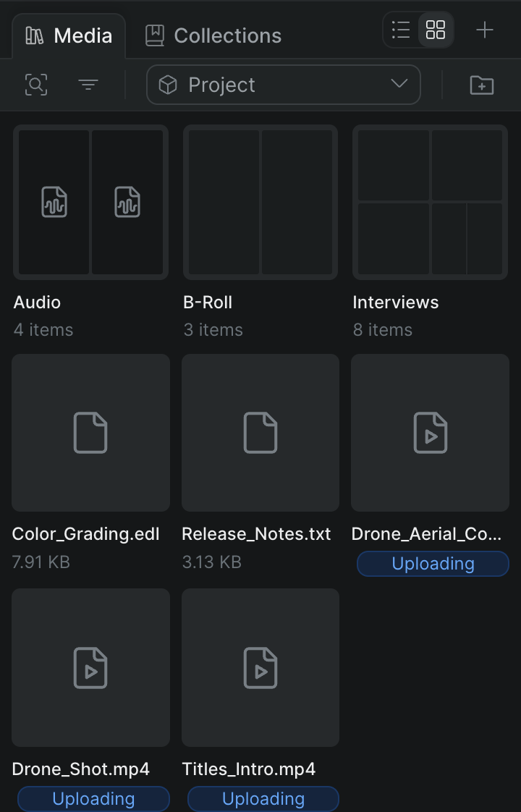Click the Release_Notes.txt file name
This screenshot has height=812, width=521.
pyautogui.click(x=256, y=534)
